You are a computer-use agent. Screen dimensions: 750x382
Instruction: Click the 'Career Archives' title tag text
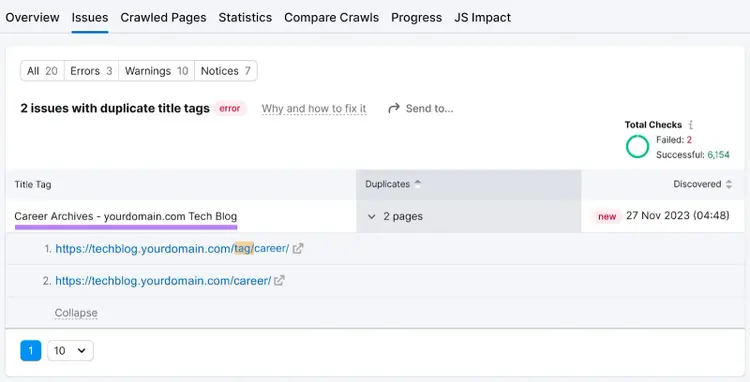[125, 216]
